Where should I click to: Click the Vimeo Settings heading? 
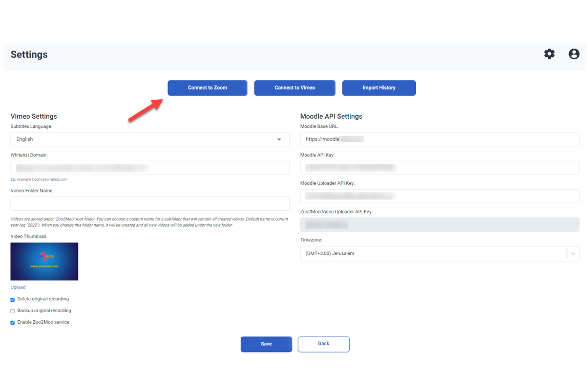point(34,116)
